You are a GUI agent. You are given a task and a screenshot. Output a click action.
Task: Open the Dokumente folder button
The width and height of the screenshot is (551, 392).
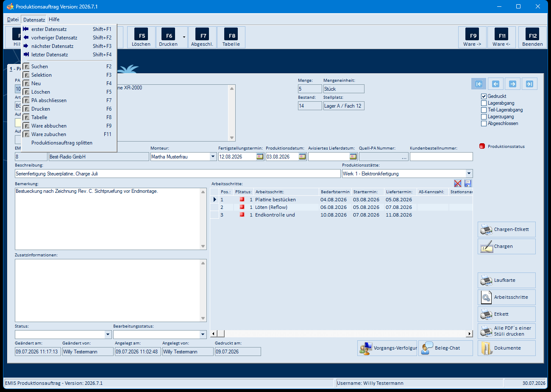(x=506, y=348)
